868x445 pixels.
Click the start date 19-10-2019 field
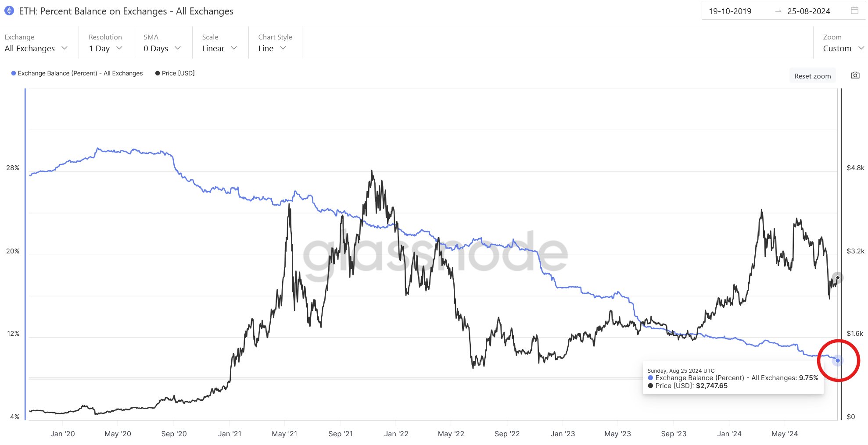730,11
